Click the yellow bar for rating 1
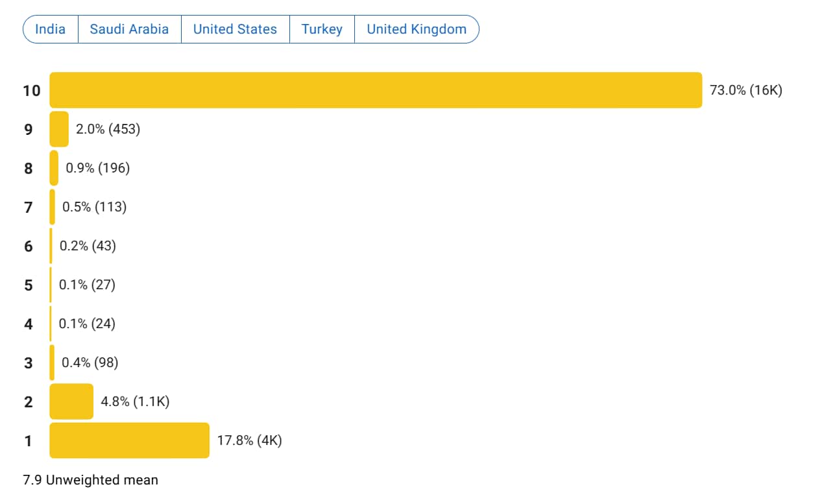 click(x=130, y=440)
